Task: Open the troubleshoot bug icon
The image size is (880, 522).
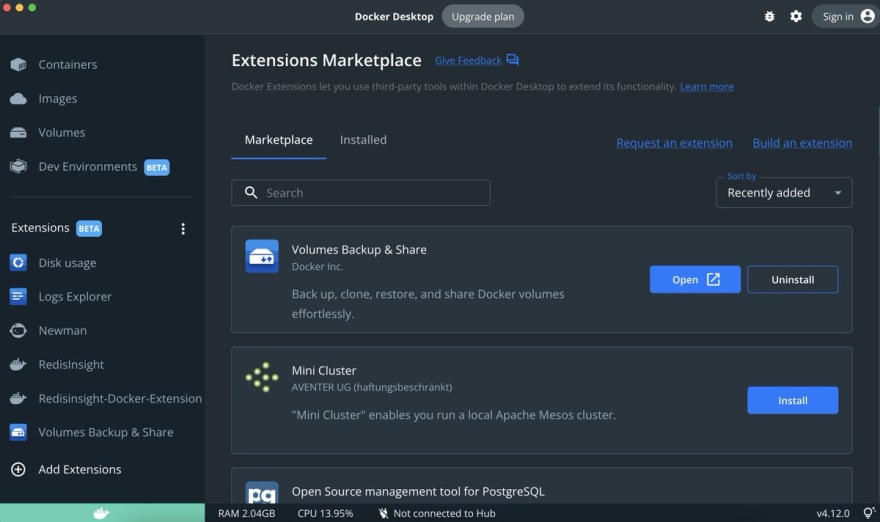Action: tap(769, 16)
